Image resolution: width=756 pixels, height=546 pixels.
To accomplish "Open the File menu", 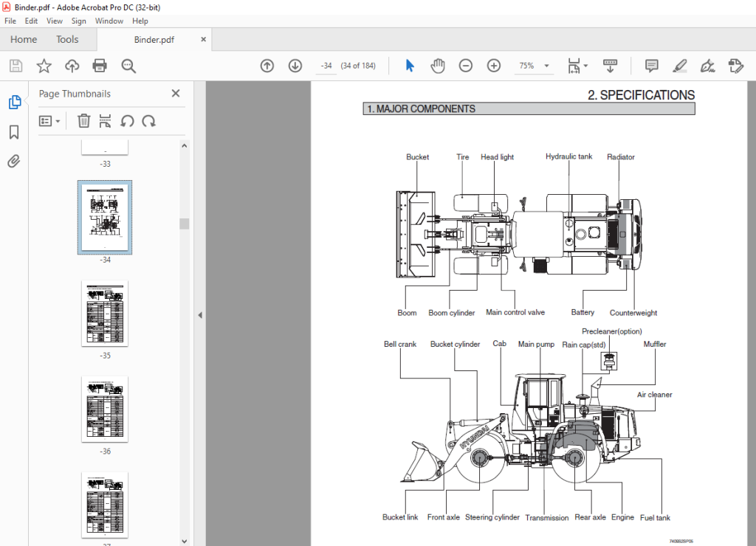I will [x=10, y=21].
